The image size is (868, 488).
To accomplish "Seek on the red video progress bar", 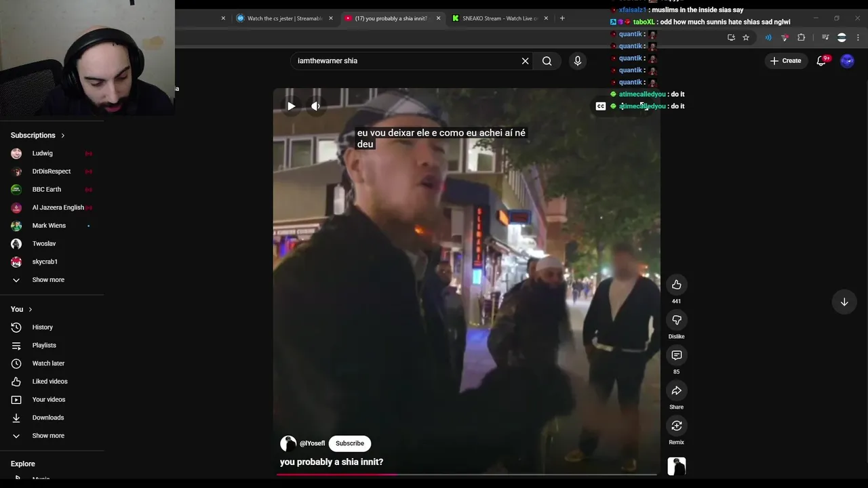I will [x=467, y=474].
